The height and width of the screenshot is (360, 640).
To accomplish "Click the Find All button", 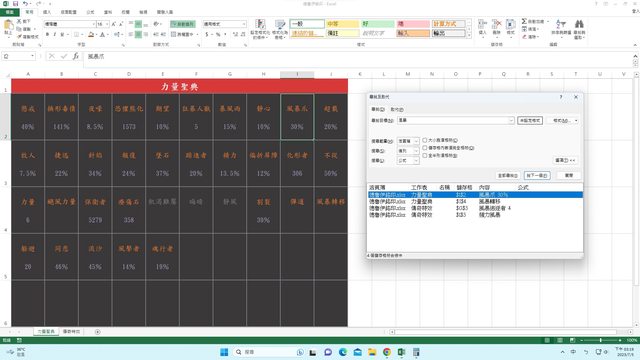I will (x=508, y=176).
